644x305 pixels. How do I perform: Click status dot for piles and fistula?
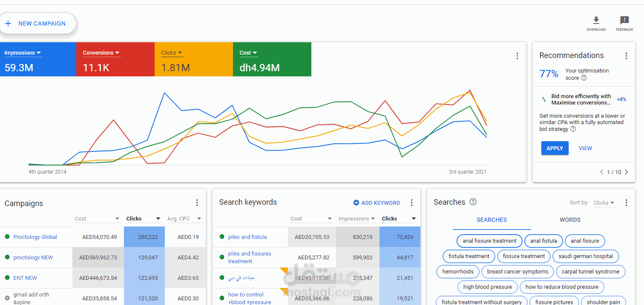[x=222, y=237]
